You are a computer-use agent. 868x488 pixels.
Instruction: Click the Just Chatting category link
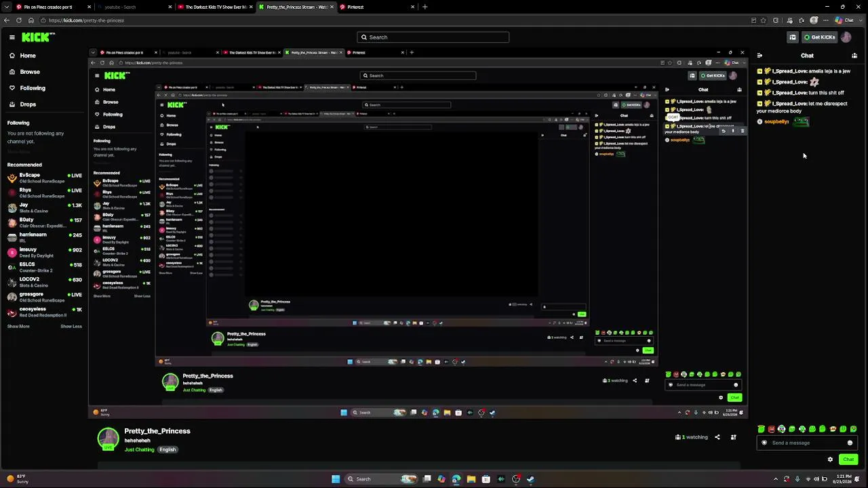click(140, 449)
